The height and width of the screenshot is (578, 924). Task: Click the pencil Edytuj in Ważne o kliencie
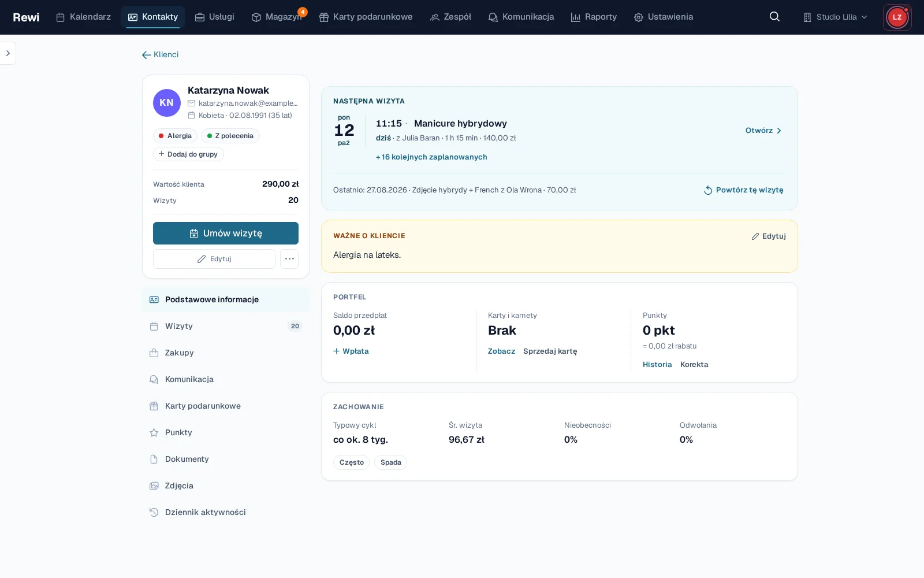(768, 236)
